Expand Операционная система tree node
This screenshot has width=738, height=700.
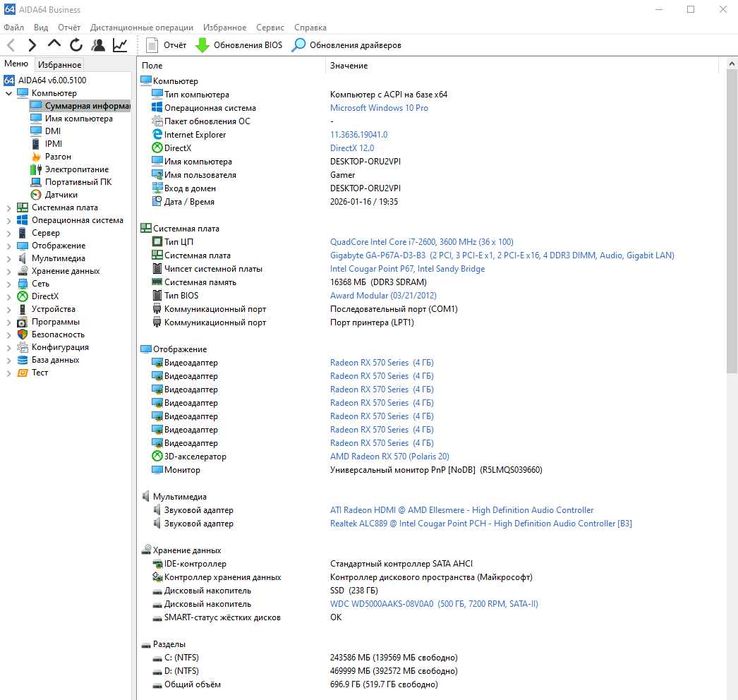[x=8, y=220]
